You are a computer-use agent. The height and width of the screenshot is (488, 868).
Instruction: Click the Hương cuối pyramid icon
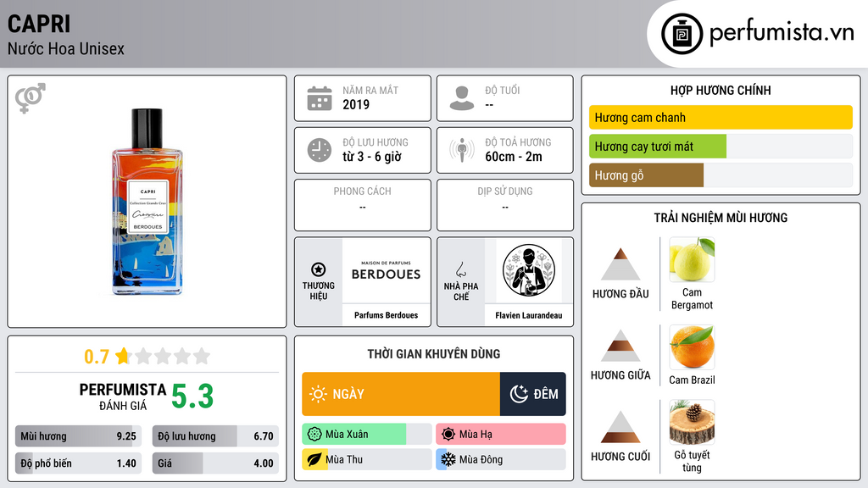(x=620, y=427)
